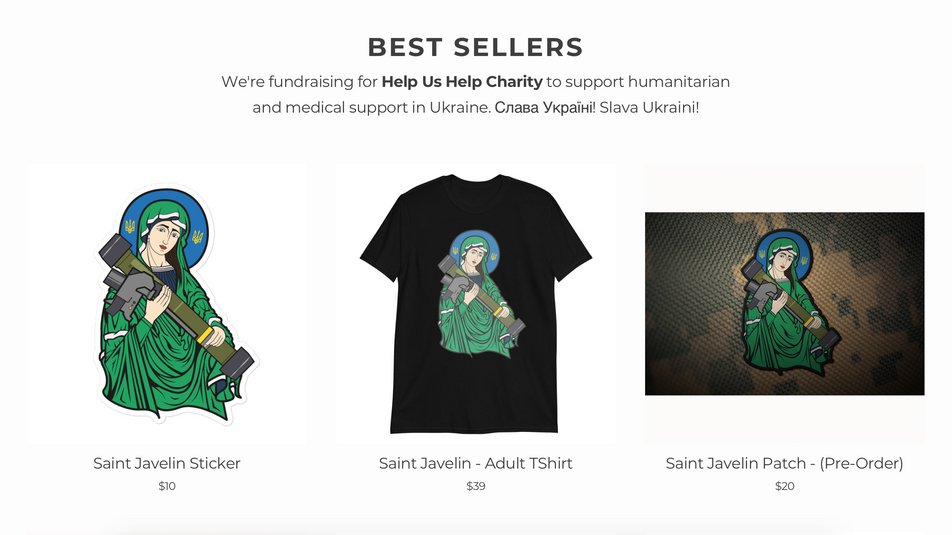The image size is (952, 535).
Task: Open the Saint Javelin Patch camo photo
Action: click(x=784, y=304)
